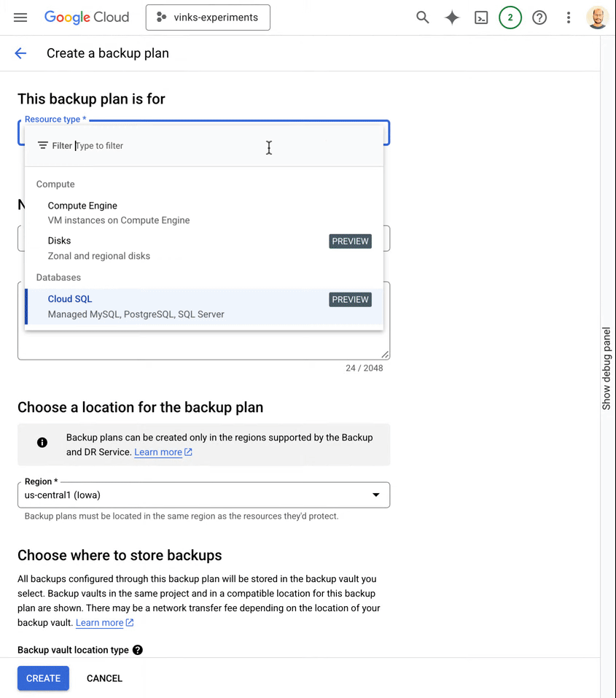The height and width of the screenshot is (698, 616).
Task: Open Gemini sparkle assistant icon
Action: [x=452, y=18]
